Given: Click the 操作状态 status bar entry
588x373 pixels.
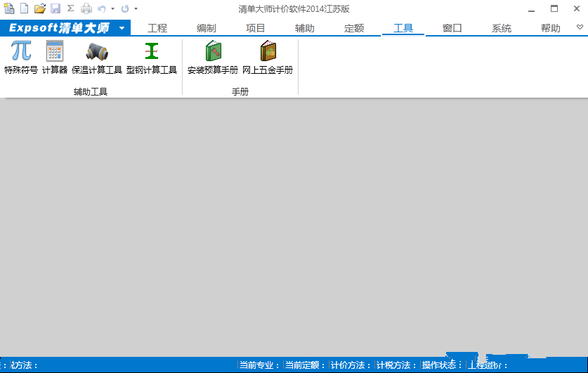Looking at the screenshot, I should (x=442, y=365).
